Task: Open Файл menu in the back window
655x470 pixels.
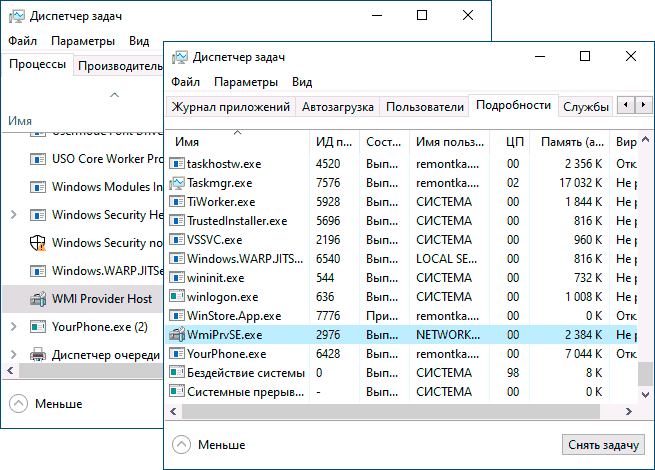Action: (x=23, y=41)
